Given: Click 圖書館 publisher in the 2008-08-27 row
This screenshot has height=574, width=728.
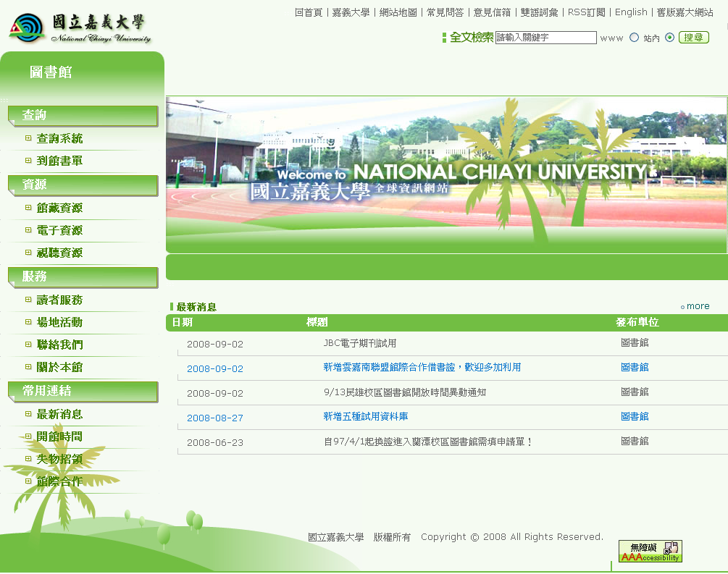Looking at the screenshot, I should tap(635, 417).
